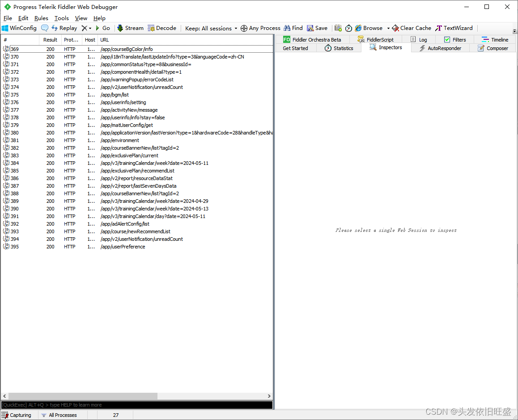518x420 pixels.
Task: Open TextWizard tool
Action: click(x=454, y=28)
